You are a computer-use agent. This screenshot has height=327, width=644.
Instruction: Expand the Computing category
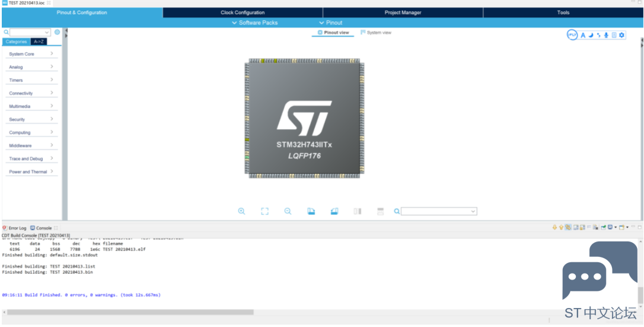point(31,133)
